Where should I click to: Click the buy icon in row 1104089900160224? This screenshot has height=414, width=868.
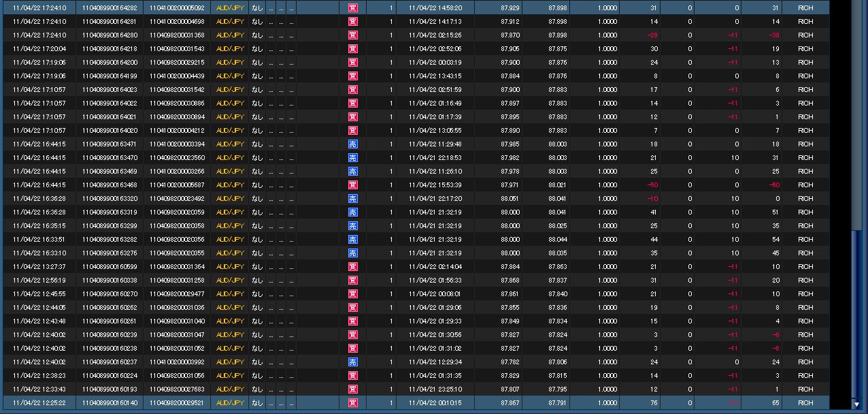(x=352, y=376)
